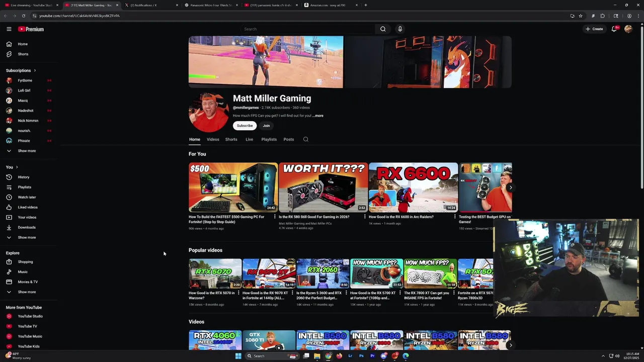Advance the For You carousel arrow
The width and height of the screenshot is (644, 362).
coord(510,188)
